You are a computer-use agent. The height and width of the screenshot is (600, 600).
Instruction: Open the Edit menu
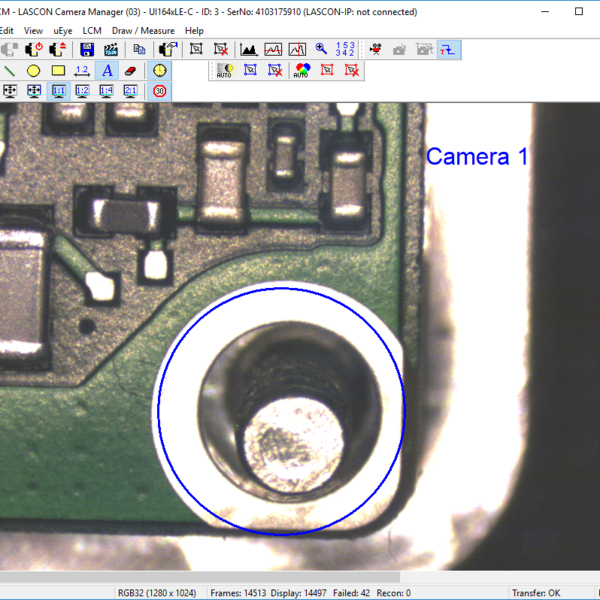click(x=7, y=31)
